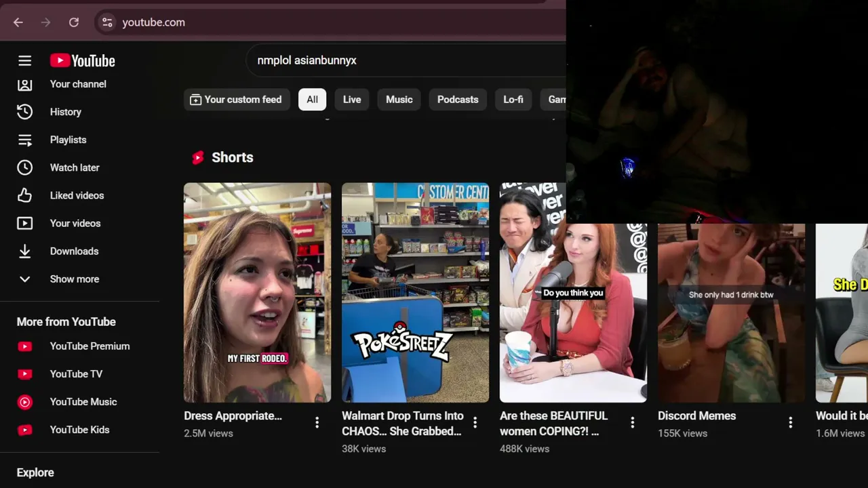Click the 155K views text
This screenshot has width=868, height=488.
[682, 434]
